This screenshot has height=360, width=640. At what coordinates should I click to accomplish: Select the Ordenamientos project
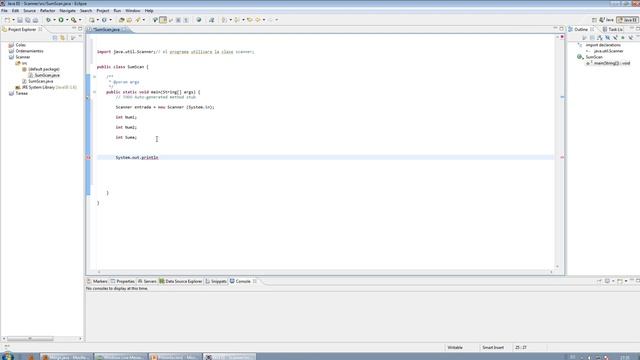[x=29, y=51]
